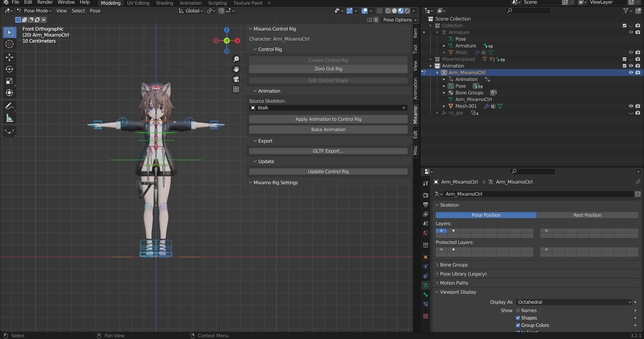The width and height of the screenshot is (644, 339).
Task: Enable Rest Position for the skeleton
Action: pos(587,215)
